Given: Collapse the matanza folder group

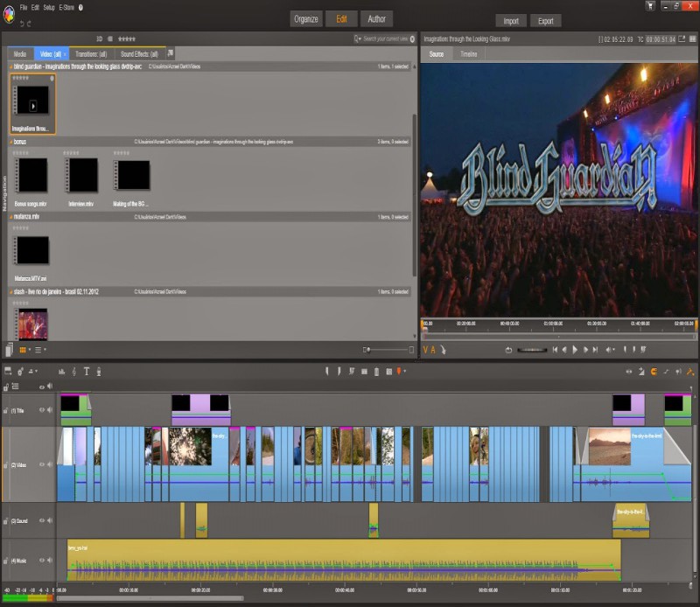Looking at the screenshot, I should click(11, 217).
